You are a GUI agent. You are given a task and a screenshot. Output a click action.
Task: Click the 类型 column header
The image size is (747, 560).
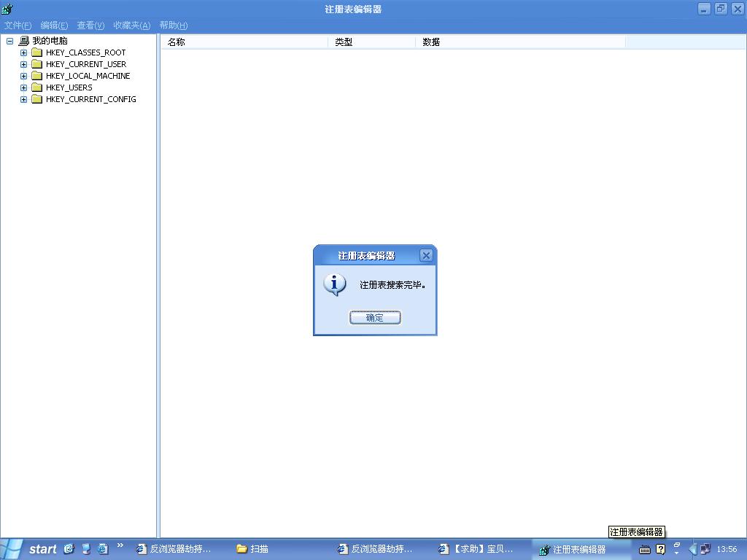tap(371, 42)
